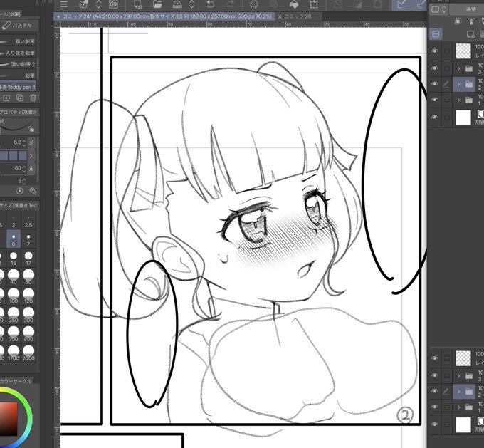Screen dimensions: 484x448
Task: Undo the last stroke
Action: click(x=211, y=4)
